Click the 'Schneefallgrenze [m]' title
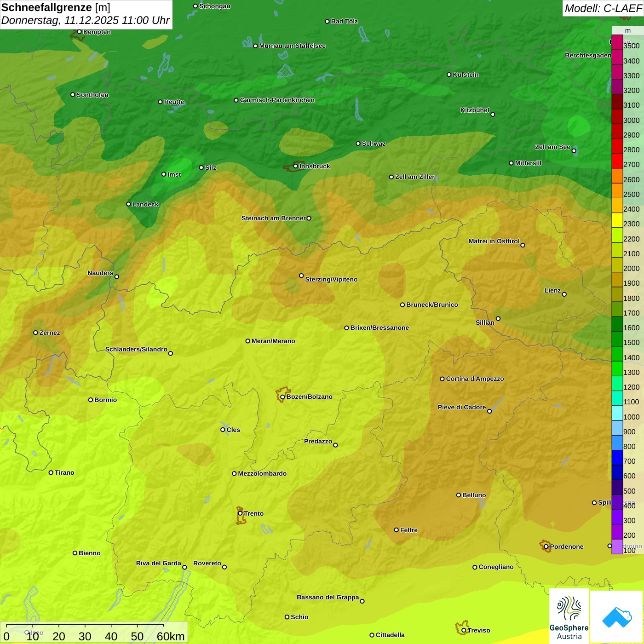The height and width of the screenshot is (644, 644). pyautogui.click(x=56, y=8)
